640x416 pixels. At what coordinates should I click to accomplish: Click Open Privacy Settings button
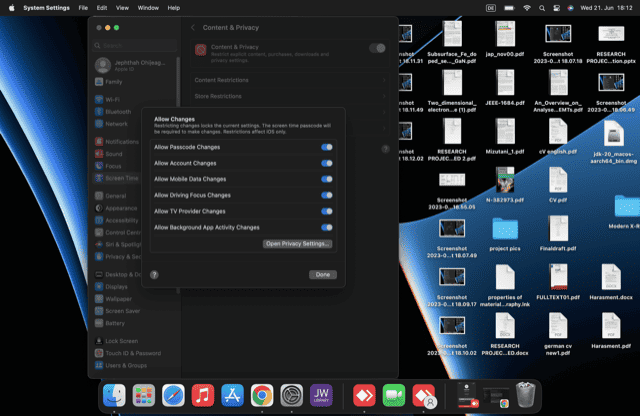point(297,244)
